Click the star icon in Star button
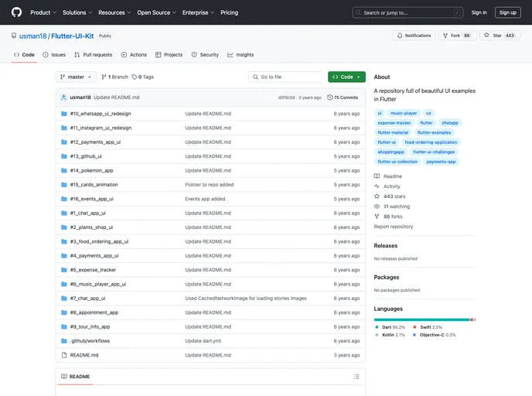 486,35
